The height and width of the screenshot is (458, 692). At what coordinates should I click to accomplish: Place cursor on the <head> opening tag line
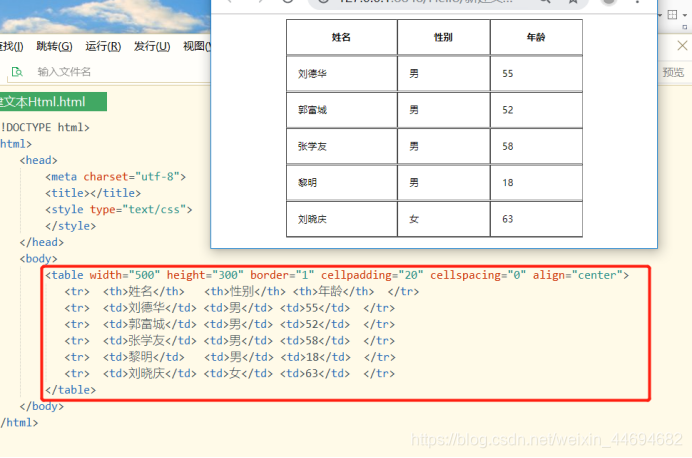tap(38, 160)
